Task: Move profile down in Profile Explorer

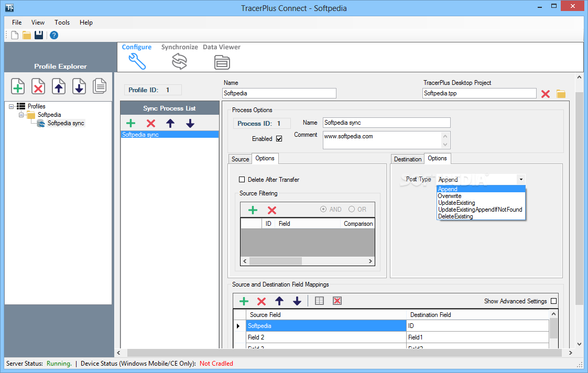Action: pyautogui.click(x=79, y=86)
